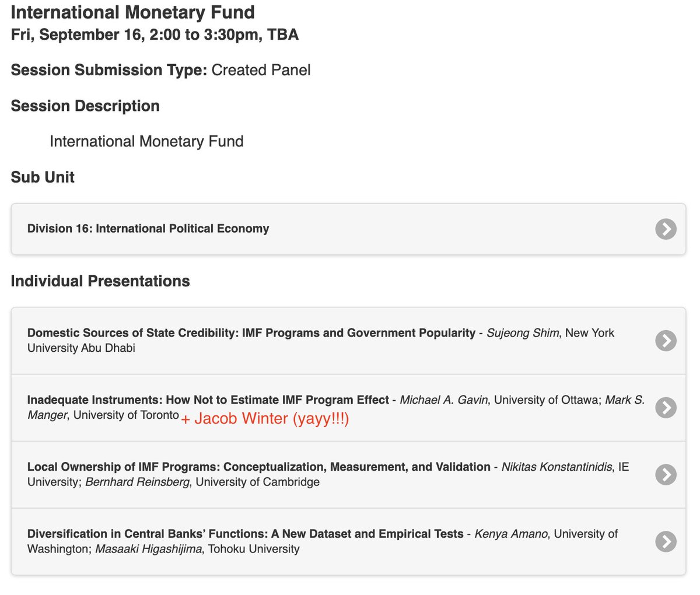Click the Session Description heading
Image resolution: width=700 pixels, height=595 pixels.
coord(85,106)
